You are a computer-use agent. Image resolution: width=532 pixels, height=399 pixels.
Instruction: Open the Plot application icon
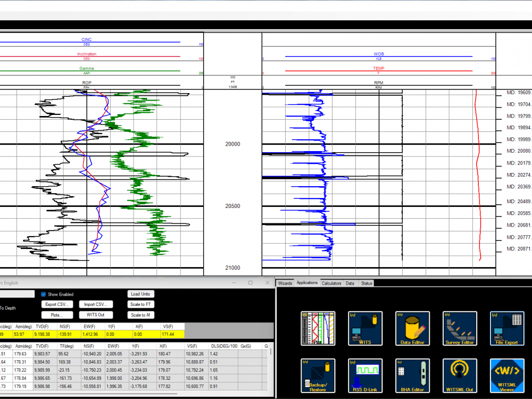pos(318,328)
